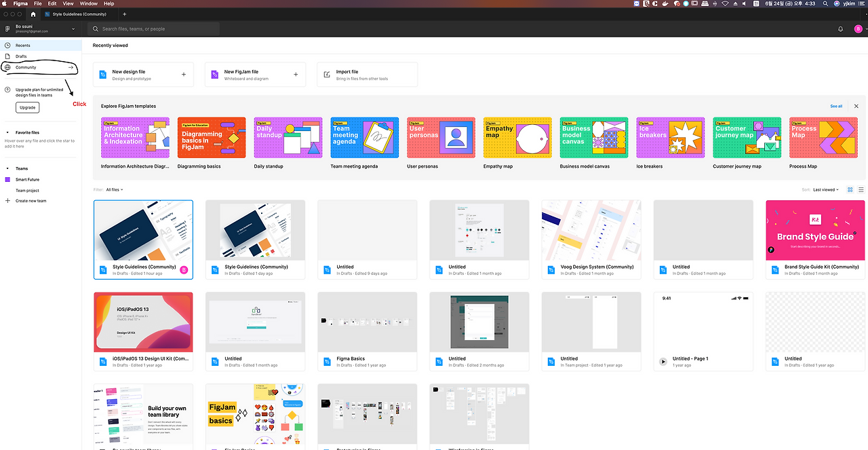Play the Untitled - Page 1 prototype icon
Viewport: 868px width, 450px height.
[663, 362]
